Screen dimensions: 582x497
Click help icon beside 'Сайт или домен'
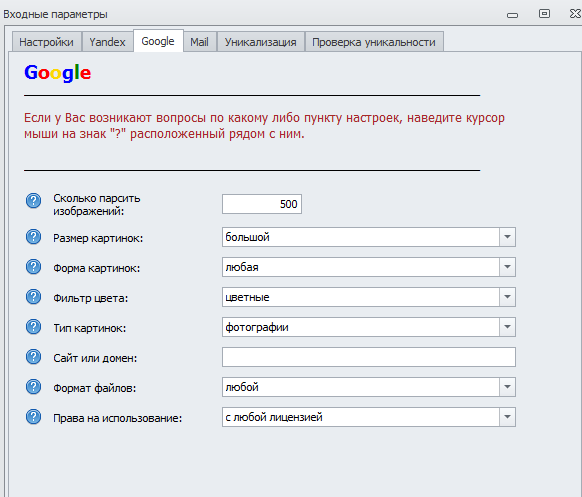(x=33, y=357)
